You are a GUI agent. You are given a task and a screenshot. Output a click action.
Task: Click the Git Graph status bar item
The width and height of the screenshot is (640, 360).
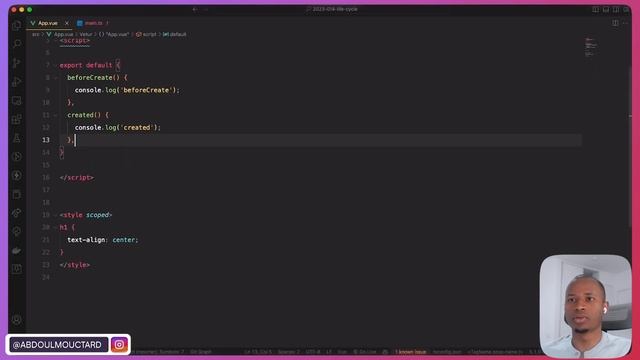pos(201,352)
